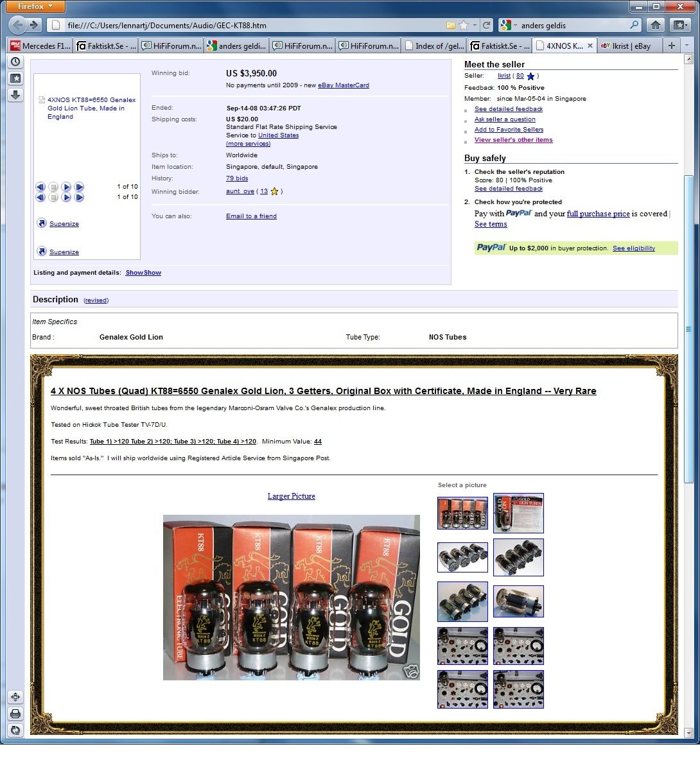Click the bidder feedback score 13 link
700x767 pixels.
coord(264,191)
